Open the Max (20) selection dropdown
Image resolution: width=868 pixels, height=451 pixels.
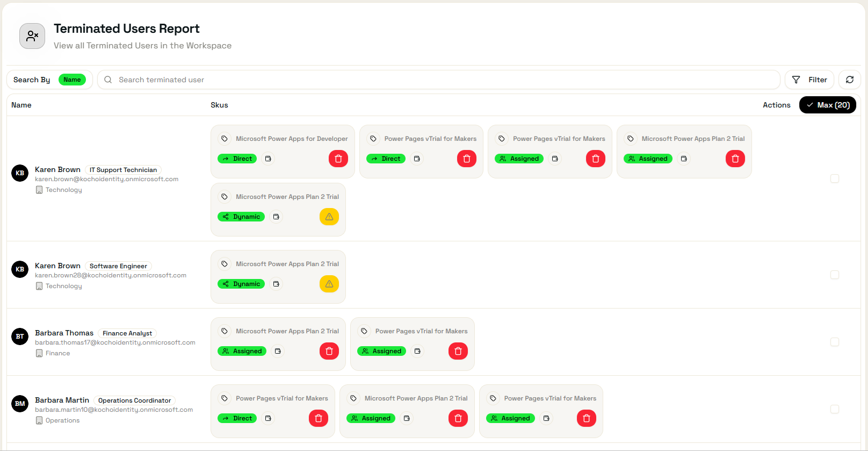coord(828,105)
